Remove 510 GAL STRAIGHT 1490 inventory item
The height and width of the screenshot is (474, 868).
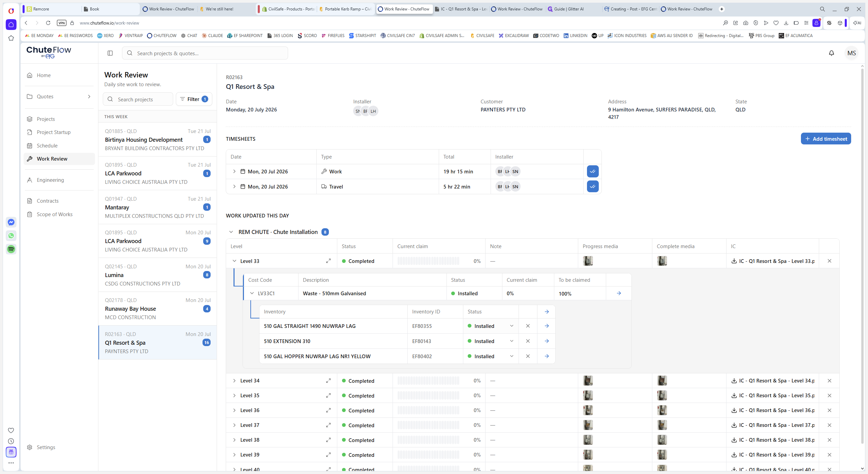pyautogui.click(x=528, y=326)
